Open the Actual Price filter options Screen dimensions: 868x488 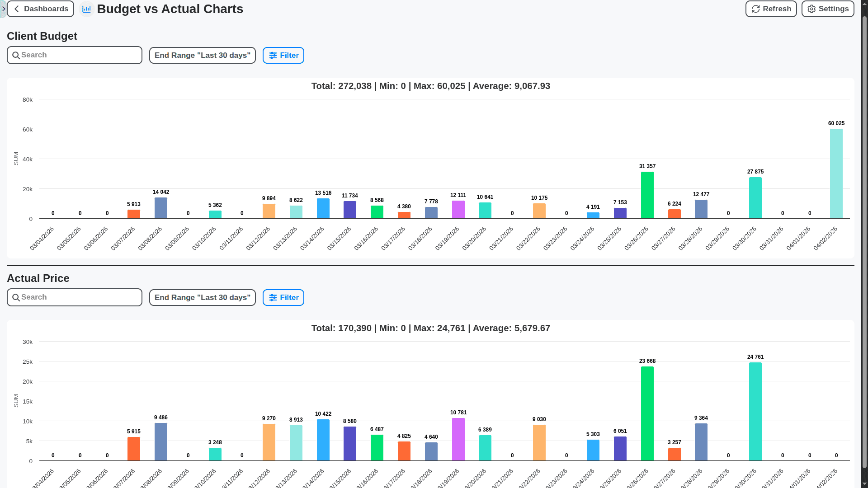283,297
